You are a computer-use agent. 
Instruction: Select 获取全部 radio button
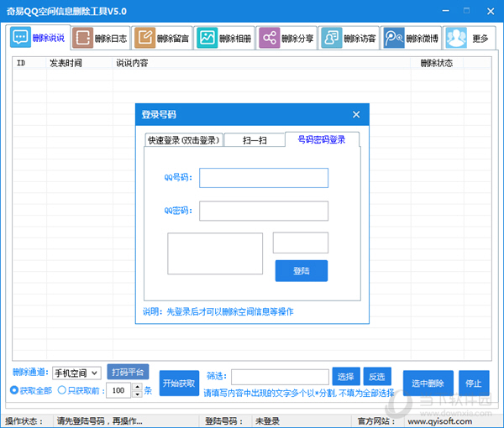(x=14, y=390)
